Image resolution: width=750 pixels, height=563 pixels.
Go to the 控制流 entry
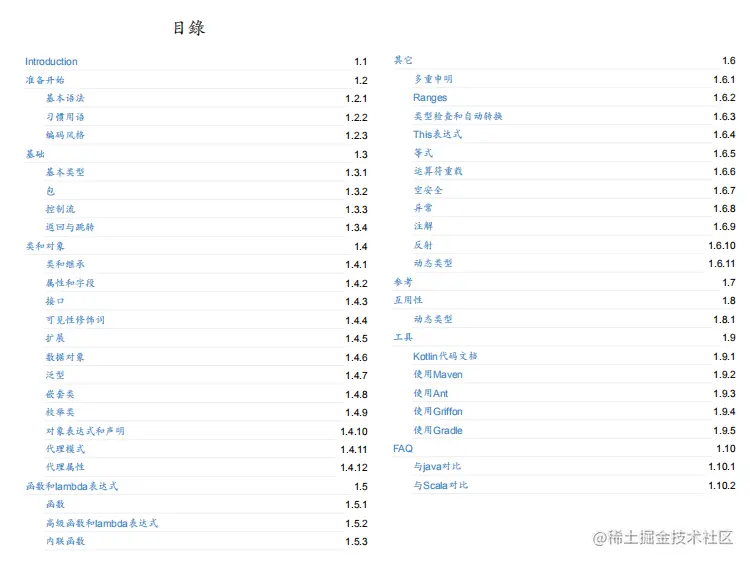click(x=60, y=209)
